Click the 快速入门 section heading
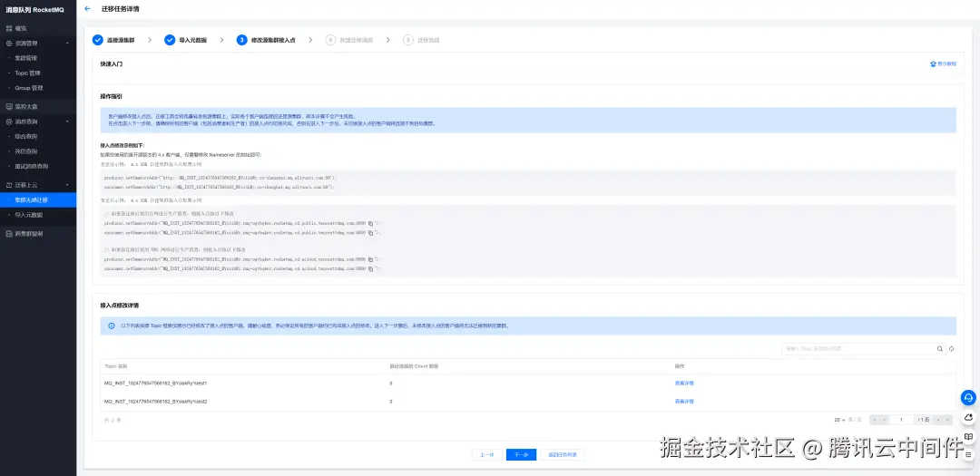The image size is (980, 476). click(112, 63)
